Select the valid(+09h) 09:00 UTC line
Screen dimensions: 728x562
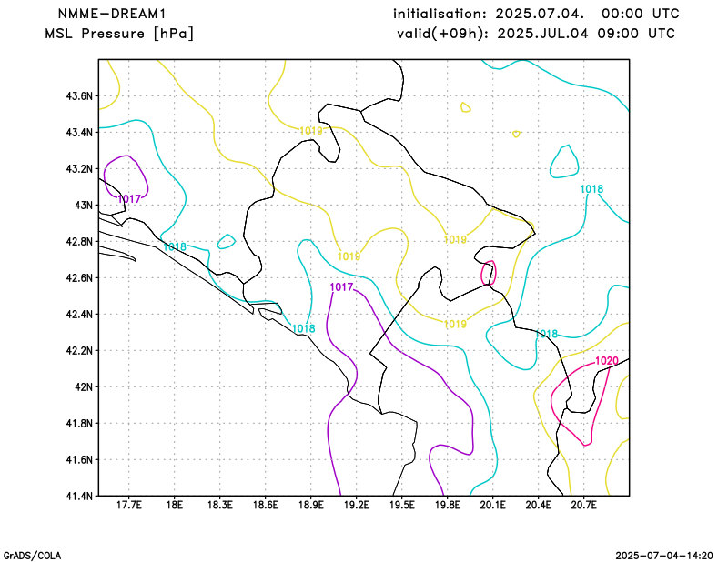click(536, 34)
